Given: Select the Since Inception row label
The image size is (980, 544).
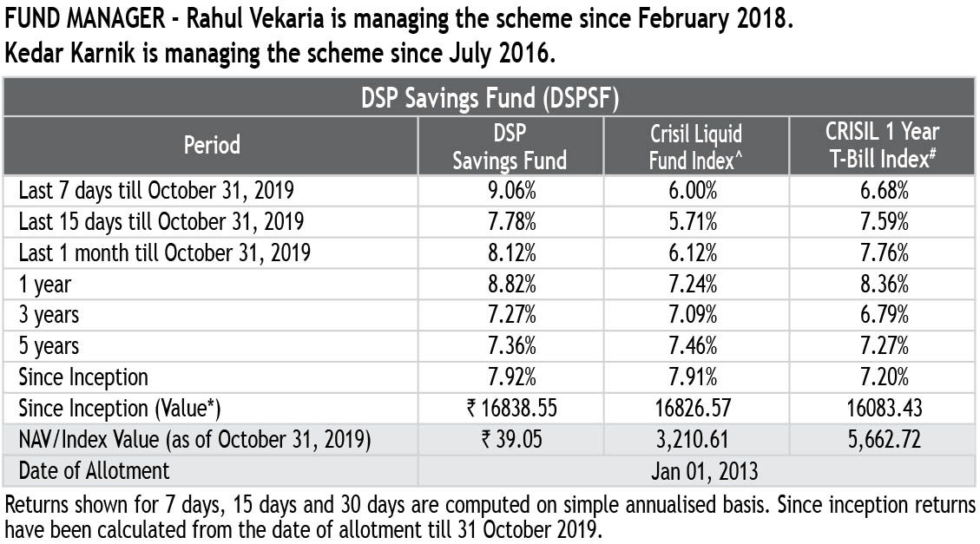Looking at the screenshot, I should point(83,377).
